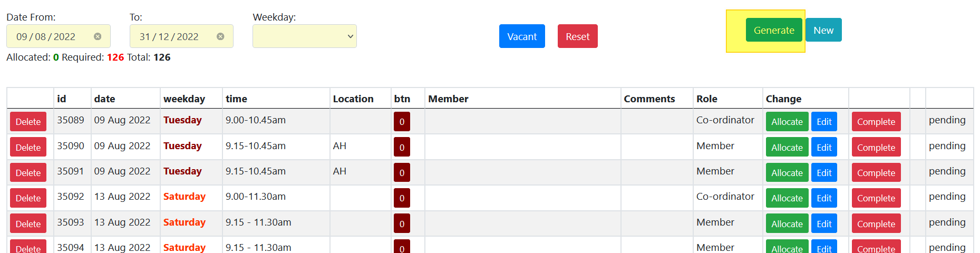The image size is (980, 253).
Task: Edit roster entry 35091
Action: (823, 173)
